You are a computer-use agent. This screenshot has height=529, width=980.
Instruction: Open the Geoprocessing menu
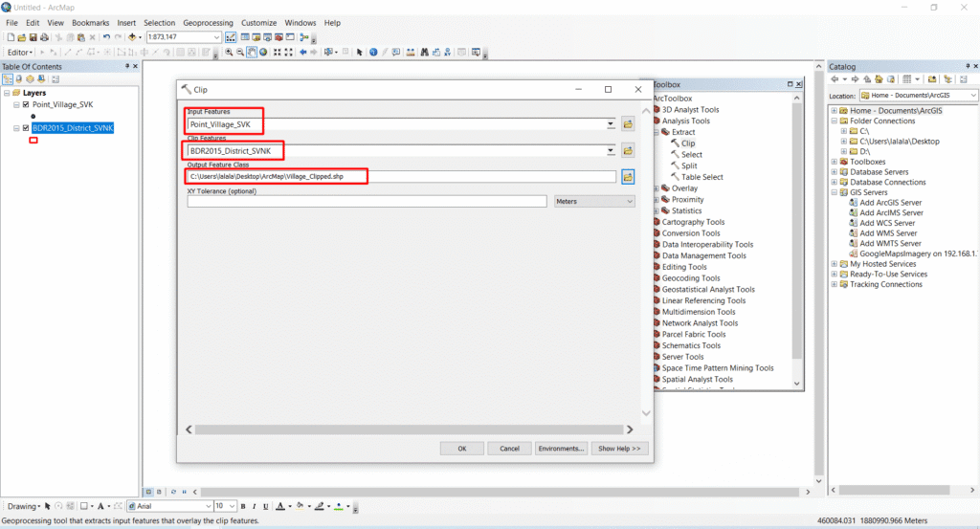coord(208,23)
